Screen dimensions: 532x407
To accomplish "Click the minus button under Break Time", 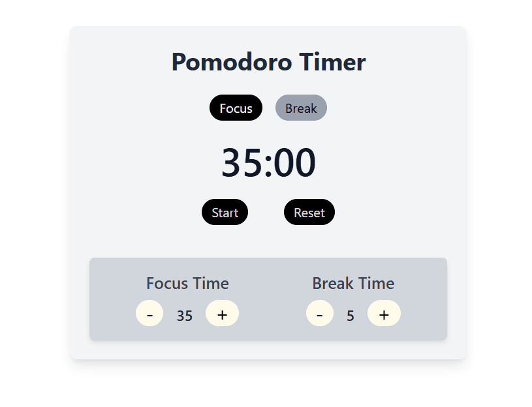I will pyautogui.click(x=320, y=313).
